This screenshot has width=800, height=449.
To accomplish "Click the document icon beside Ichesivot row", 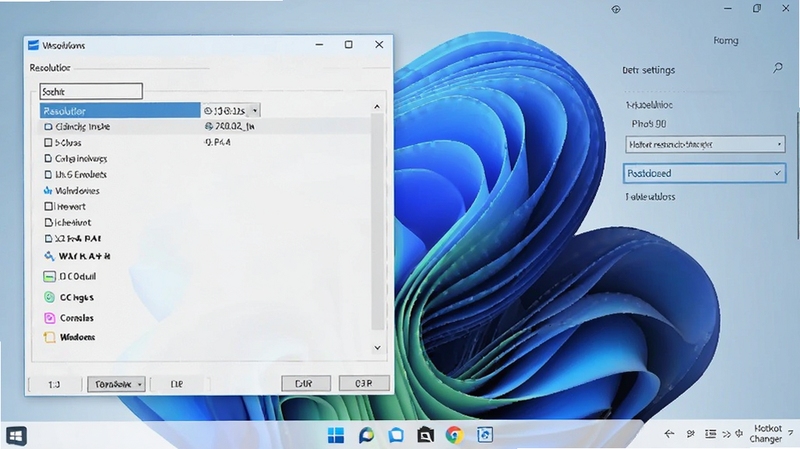I will click(x=48, y=222).
